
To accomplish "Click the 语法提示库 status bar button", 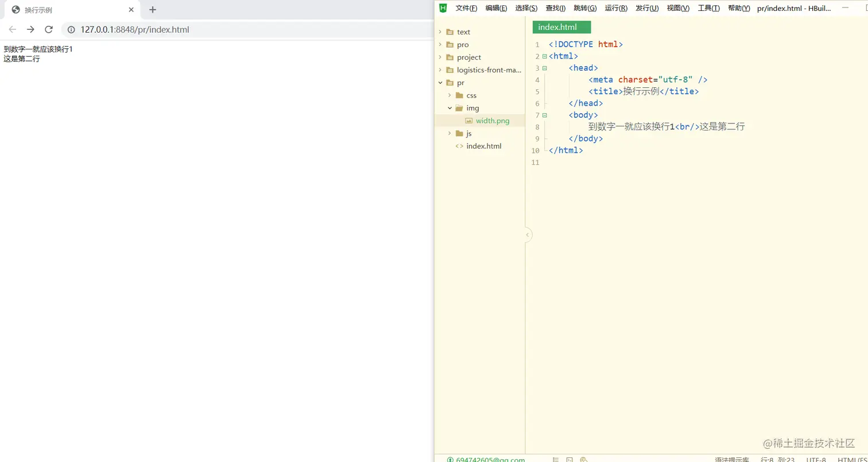I will [732, 460].
